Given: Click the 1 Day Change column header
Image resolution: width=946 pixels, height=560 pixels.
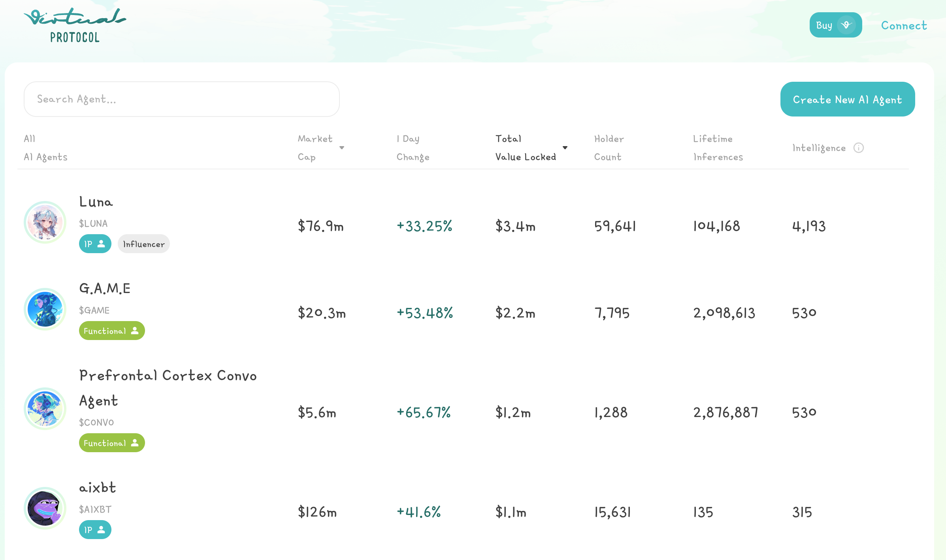Looking at the screenshot, I should click(413, 148).
